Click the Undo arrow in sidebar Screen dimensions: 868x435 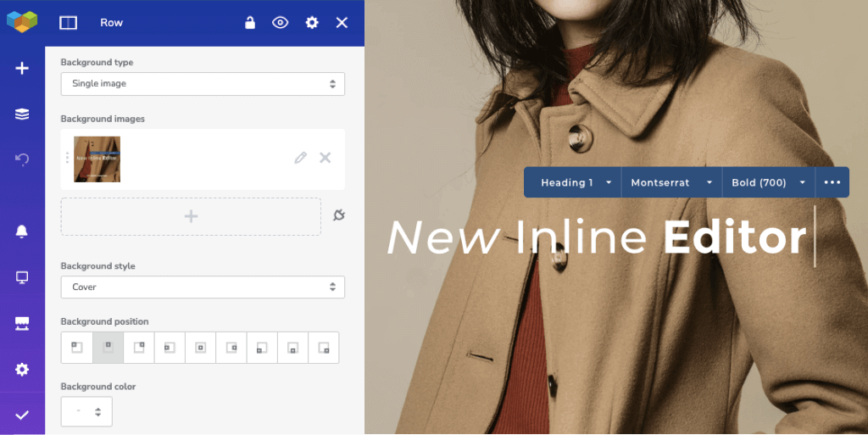tap(22, 159)
